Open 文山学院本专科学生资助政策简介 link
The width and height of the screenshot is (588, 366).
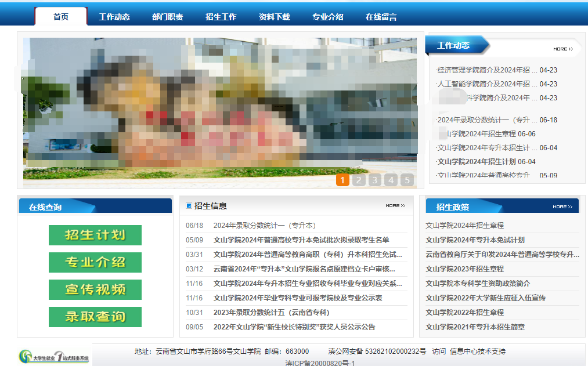(x=478, y=284)
